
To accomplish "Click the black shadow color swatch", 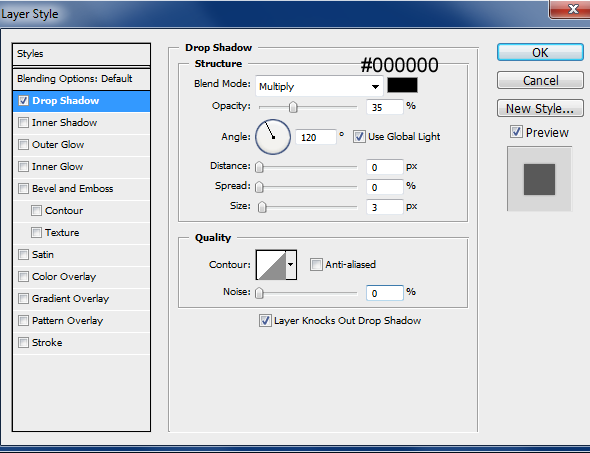I will (402, 85).
